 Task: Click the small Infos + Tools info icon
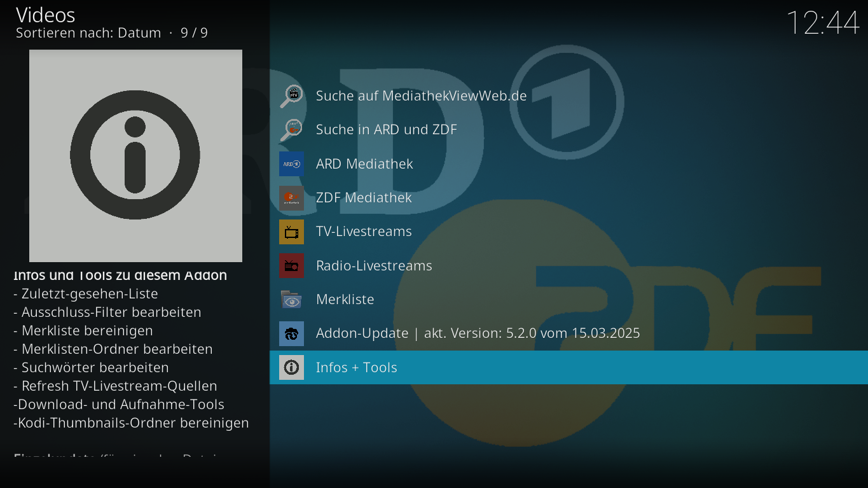tap(291, 367)
